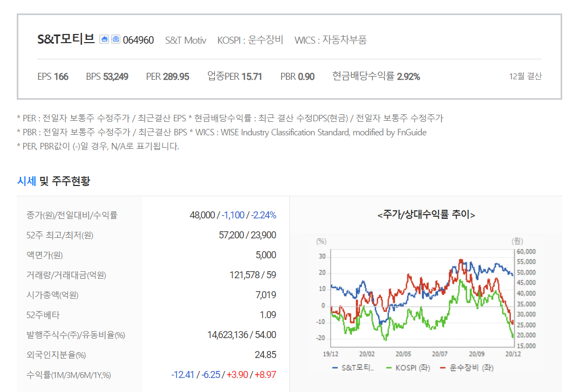Click the volume value 121,578 / 59
This screenshot has width=580, height=392.
coord(253,275)
